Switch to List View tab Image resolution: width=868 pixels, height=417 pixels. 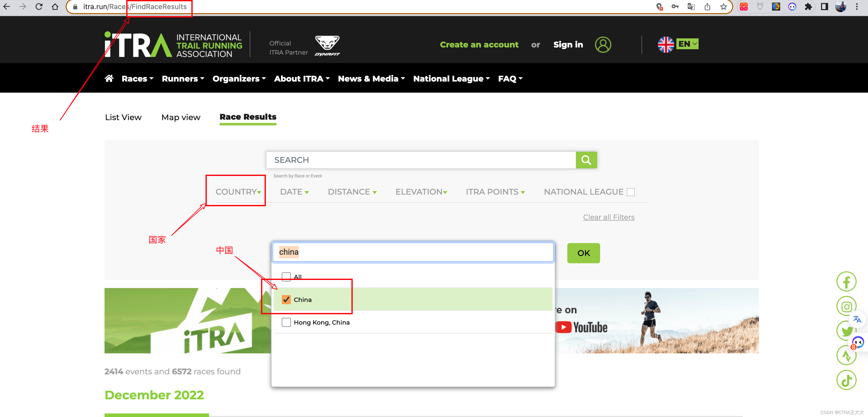[123, 117]
